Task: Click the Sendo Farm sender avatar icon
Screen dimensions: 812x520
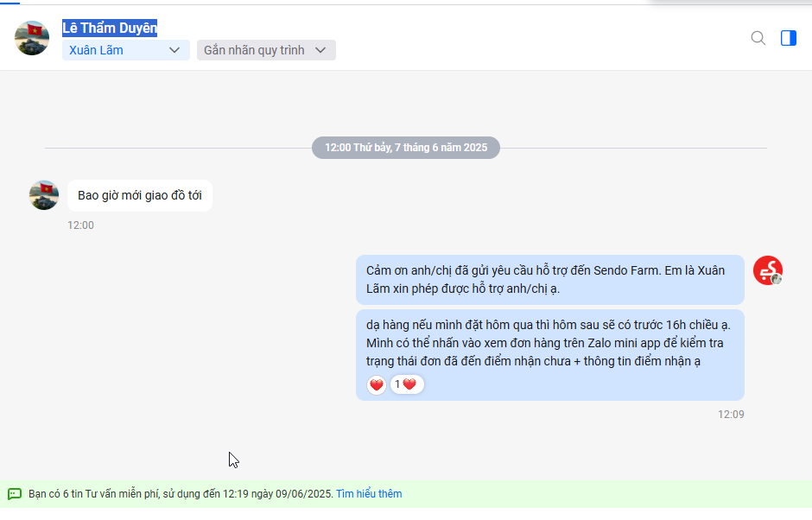Action: coord(767,270)
